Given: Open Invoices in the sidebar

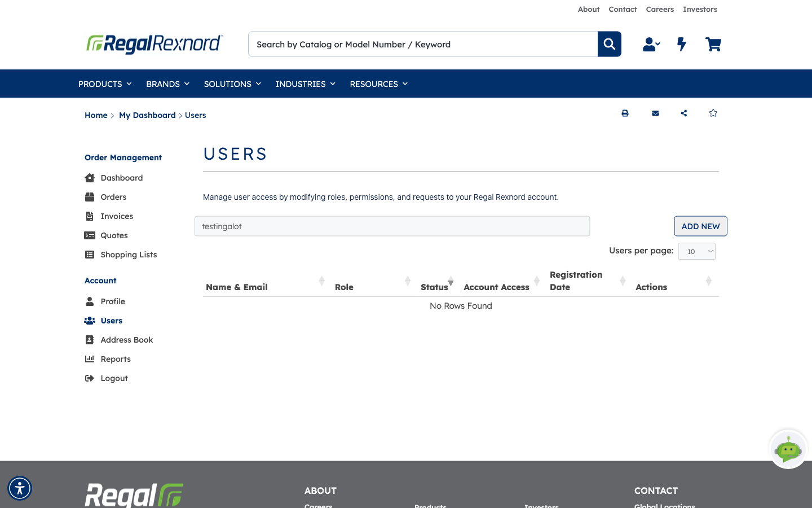Looking at the screenshot, I should coord(109,216).
